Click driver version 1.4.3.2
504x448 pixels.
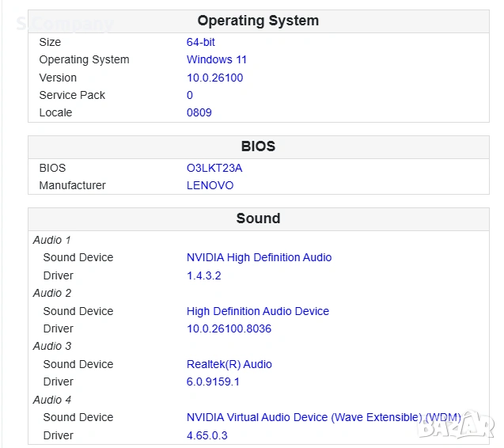[x=203, y=275]
